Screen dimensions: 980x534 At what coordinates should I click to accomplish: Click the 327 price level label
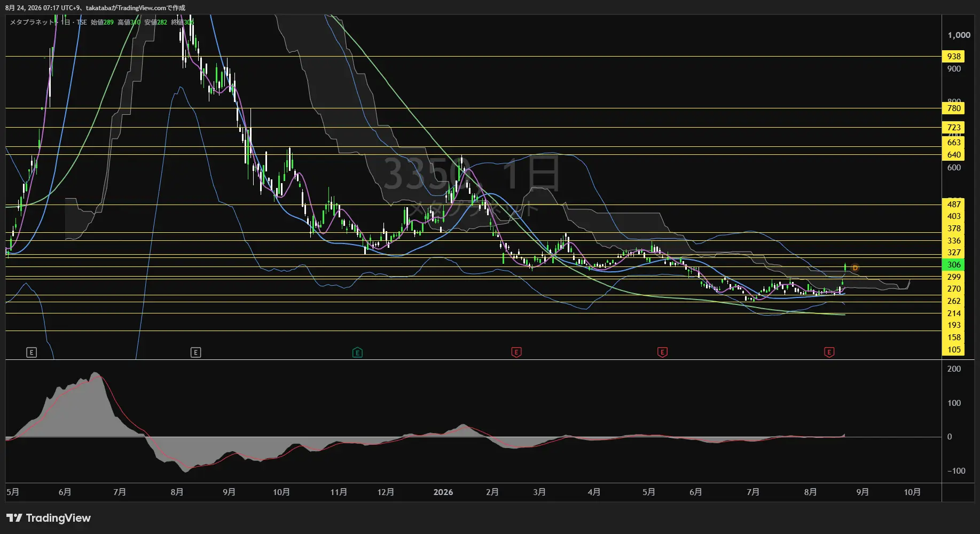(x=953, y=253)
